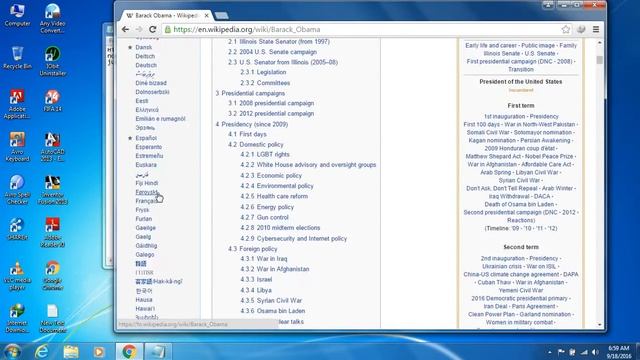Click the extension icon beside the star
The image size is (640, 360).
581,29
